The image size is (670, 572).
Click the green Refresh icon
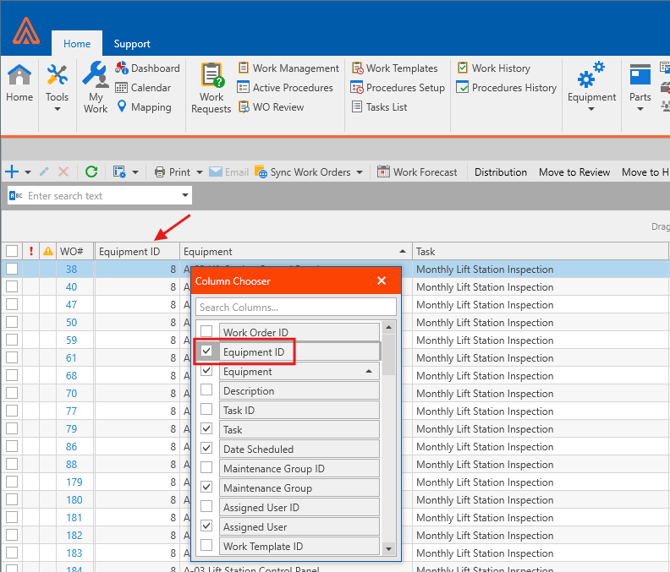click(x=91, y=172)
